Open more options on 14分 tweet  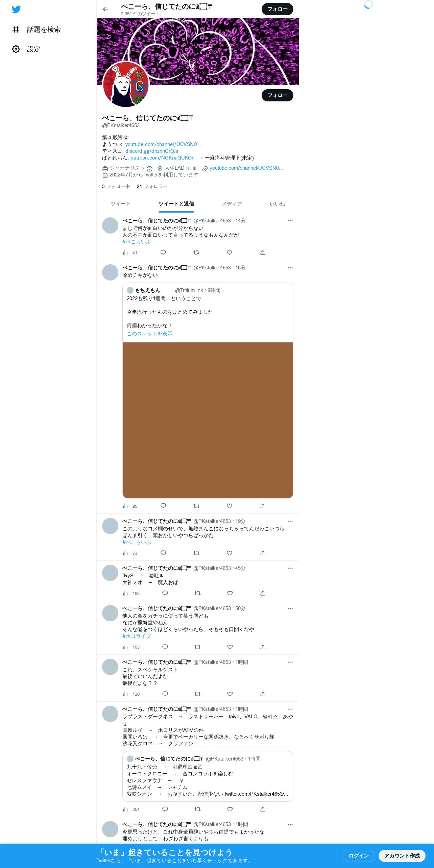coord(290,221)
